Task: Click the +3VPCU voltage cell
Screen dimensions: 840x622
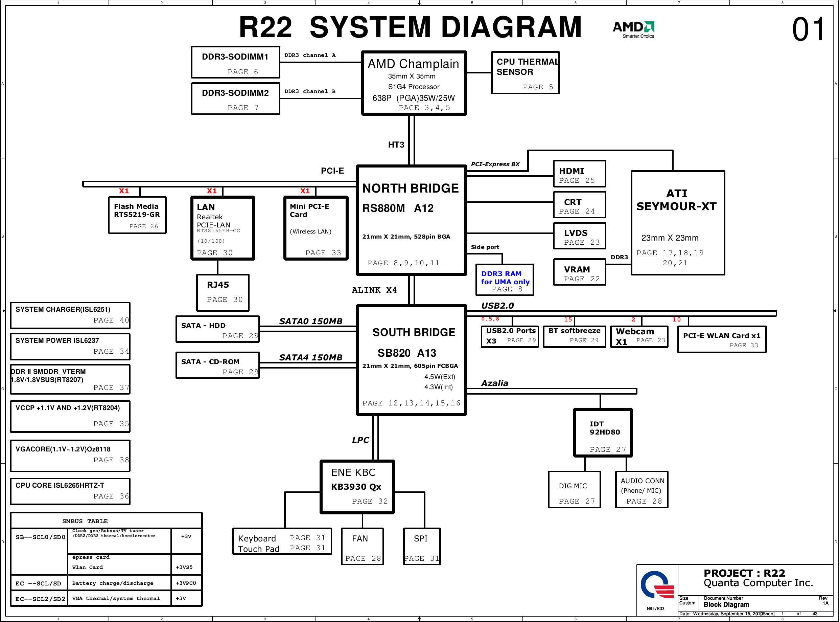Action: point(186,583)
